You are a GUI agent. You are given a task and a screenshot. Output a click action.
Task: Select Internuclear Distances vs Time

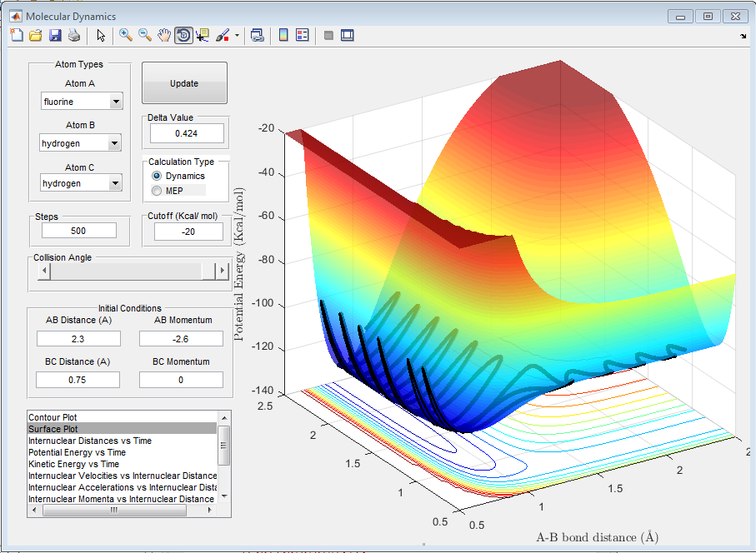(123, 441)
